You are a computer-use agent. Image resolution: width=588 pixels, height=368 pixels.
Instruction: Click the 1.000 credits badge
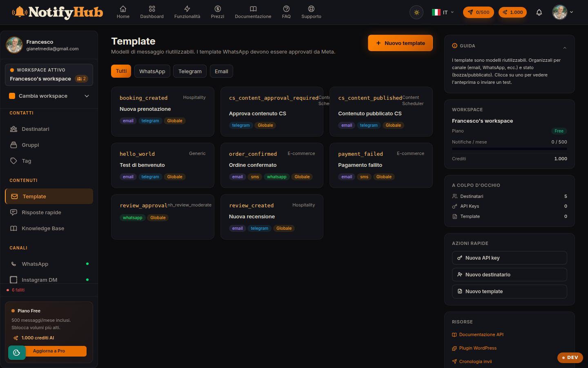pyautogui.click(x=512, y=12)
